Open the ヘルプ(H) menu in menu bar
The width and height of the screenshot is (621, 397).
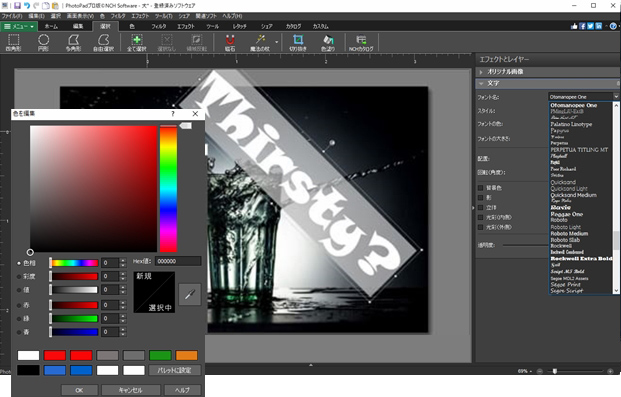point(232,16)
